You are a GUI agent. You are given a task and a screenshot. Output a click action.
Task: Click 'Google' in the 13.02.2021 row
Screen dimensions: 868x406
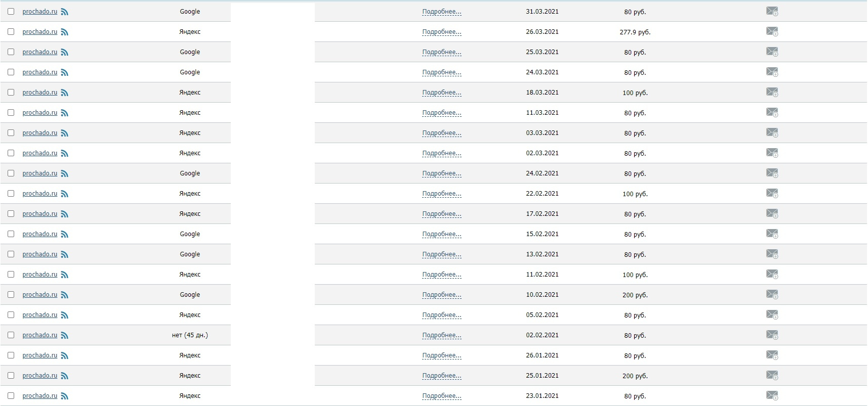click(x=190, y=254)
